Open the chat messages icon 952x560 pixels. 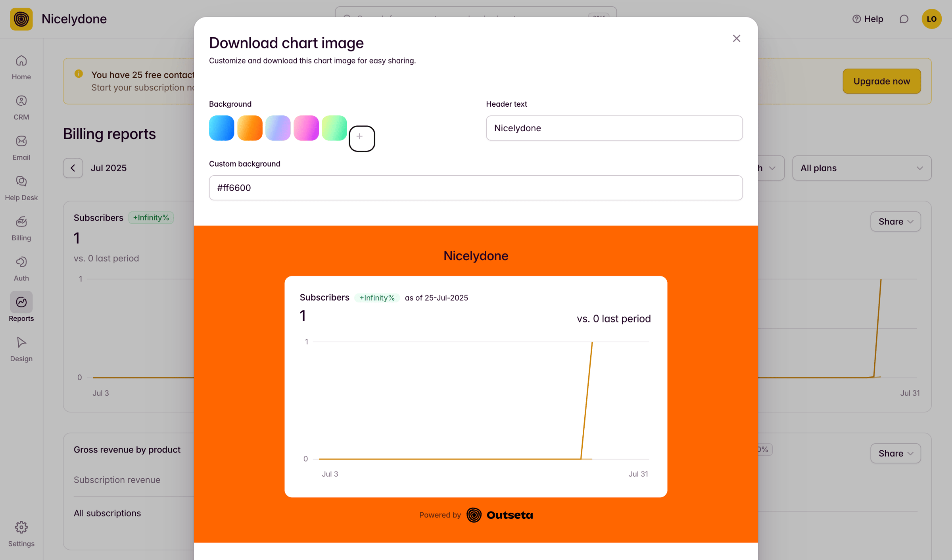tap(904, 19)
